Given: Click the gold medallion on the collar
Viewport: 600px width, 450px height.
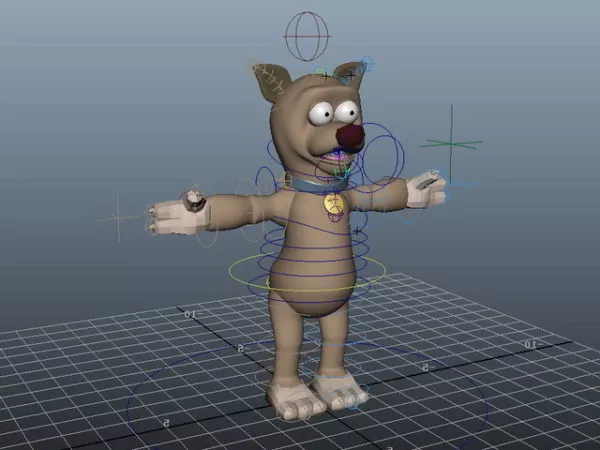Looking at the screenshot, I should click(x=333, y=204).
